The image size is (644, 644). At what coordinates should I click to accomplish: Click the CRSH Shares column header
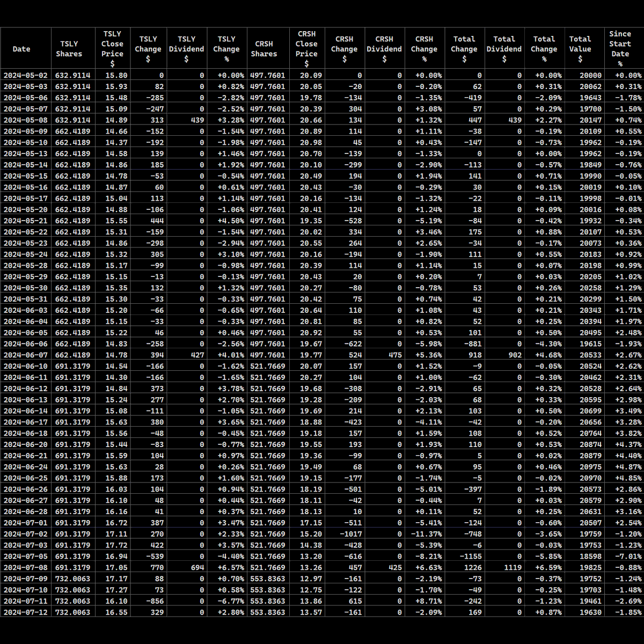(x=264, y=49)
